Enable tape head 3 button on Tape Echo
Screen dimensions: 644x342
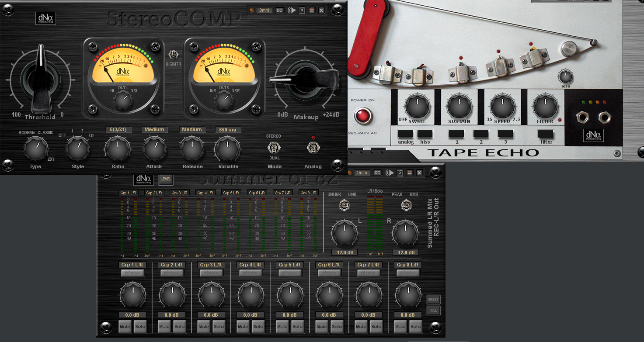pos(505,134)
